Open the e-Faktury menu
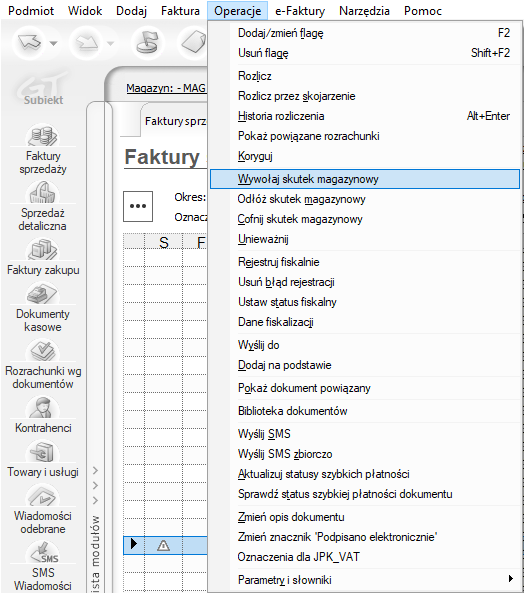The width and height of the screenshot is (524, 593). [300, 11]
